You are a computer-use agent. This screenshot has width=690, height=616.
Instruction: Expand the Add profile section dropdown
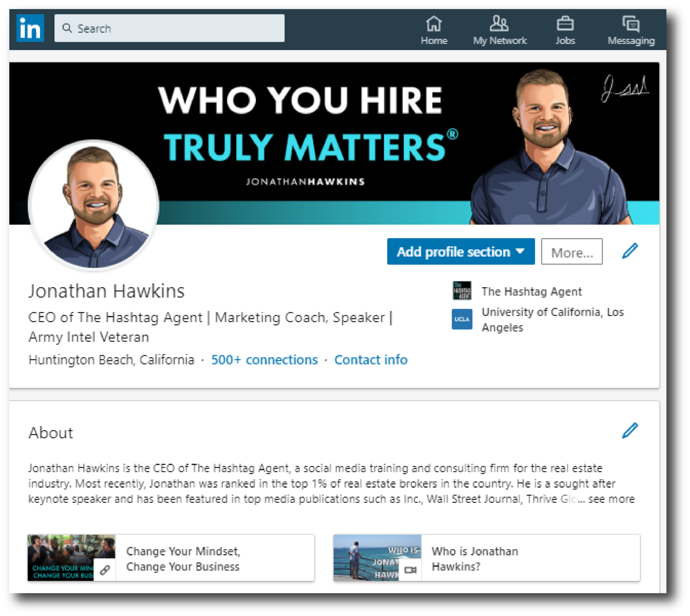pos(461,251)
